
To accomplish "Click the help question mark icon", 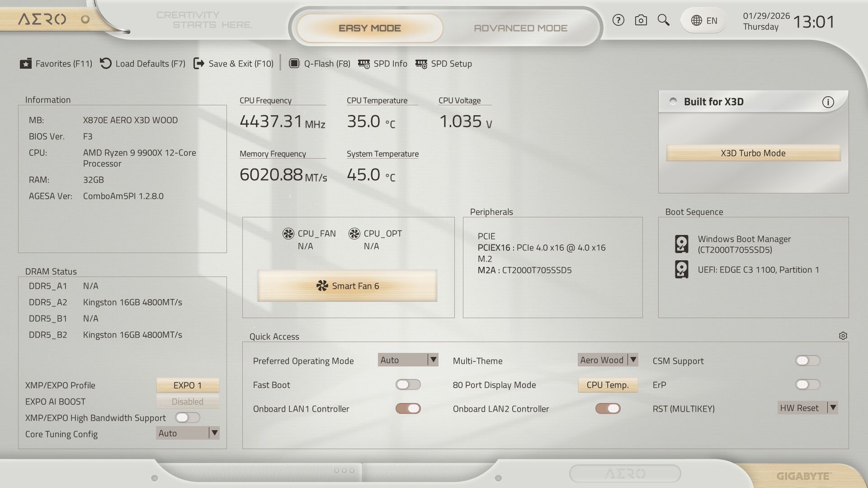I will click(618, 20).
